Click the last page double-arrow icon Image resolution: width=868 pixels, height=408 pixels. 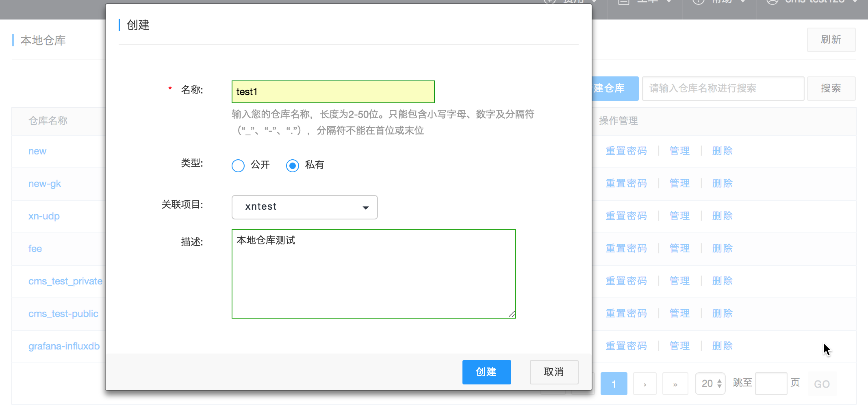coord(675,383)
